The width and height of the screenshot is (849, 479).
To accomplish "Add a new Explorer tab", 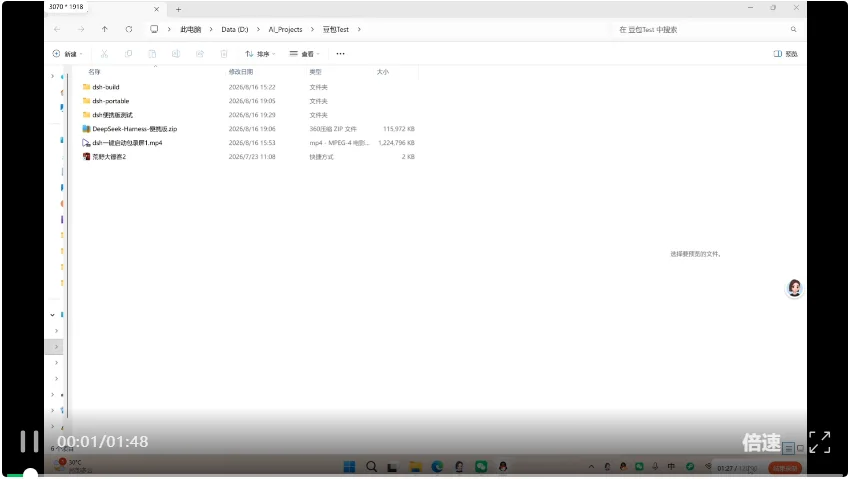I will point(178,9).
